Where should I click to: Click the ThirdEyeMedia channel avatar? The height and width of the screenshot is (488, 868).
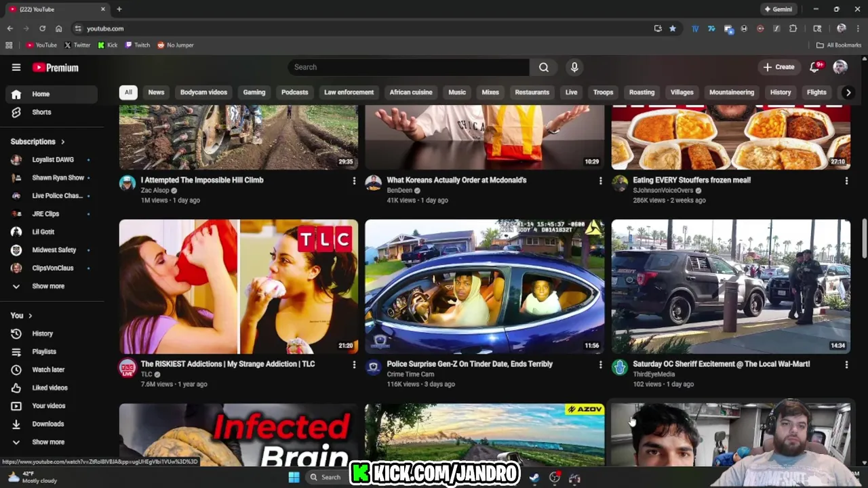pyautogui.click(x=620, y=367)
